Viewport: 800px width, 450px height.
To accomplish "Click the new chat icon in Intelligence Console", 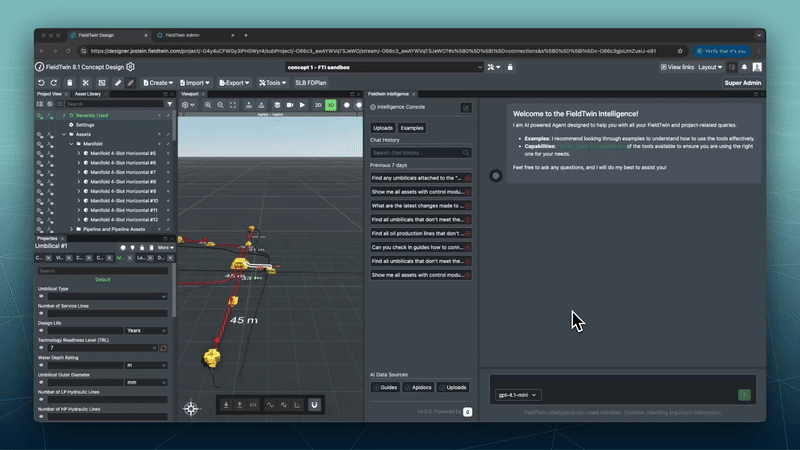I will point(466,107).
